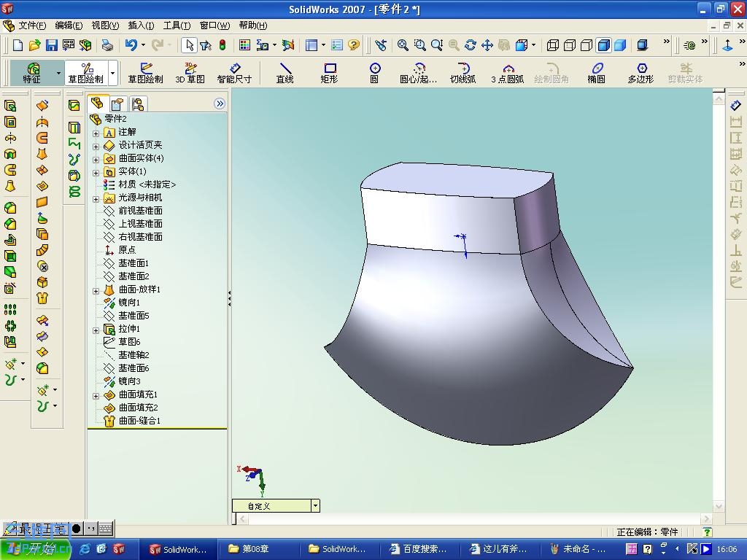Click the status bar help question icon
The height and width of the screenshot is (560, 747).
(707, 532)
